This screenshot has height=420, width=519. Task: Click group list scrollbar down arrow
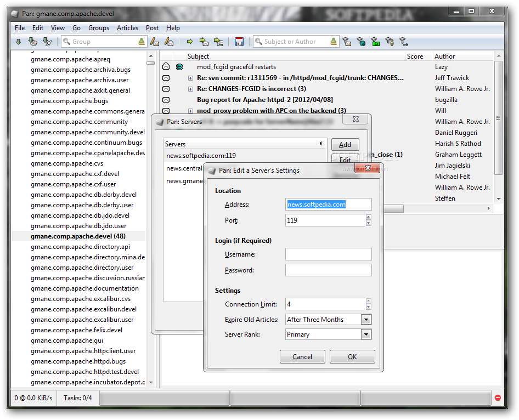[151, 382]
